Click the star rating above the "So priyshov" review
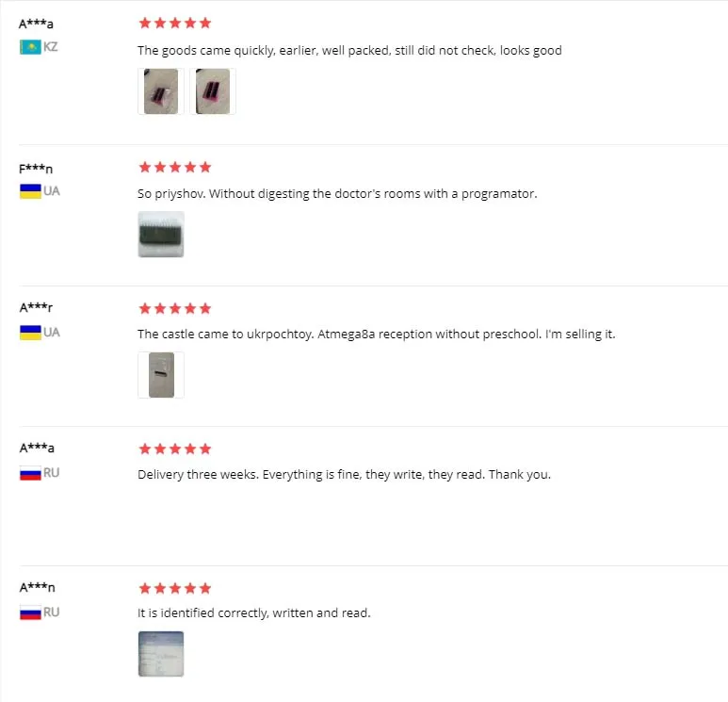Screen dimensions: 728x702 [174, 168]
